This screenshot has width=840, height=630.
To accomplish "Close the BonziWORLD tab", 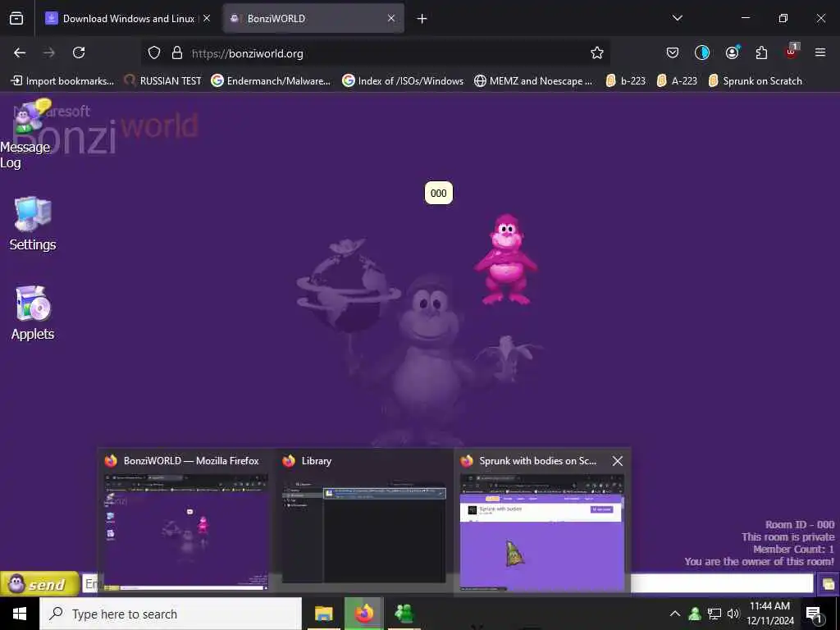I will click(x=391, y=18).
